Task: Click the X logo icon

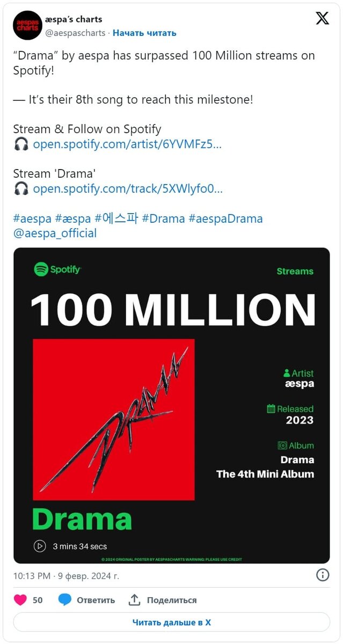Action: [322, 19]
